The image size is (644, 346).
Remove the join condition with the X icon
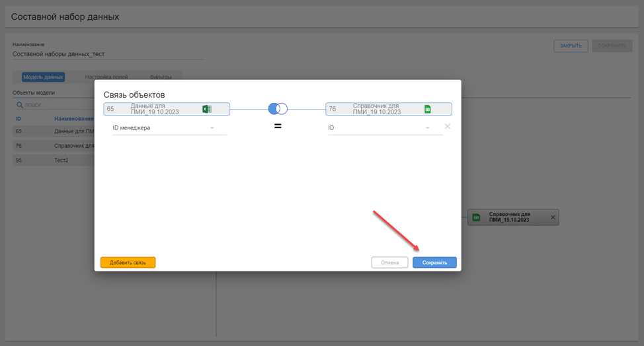448,126
